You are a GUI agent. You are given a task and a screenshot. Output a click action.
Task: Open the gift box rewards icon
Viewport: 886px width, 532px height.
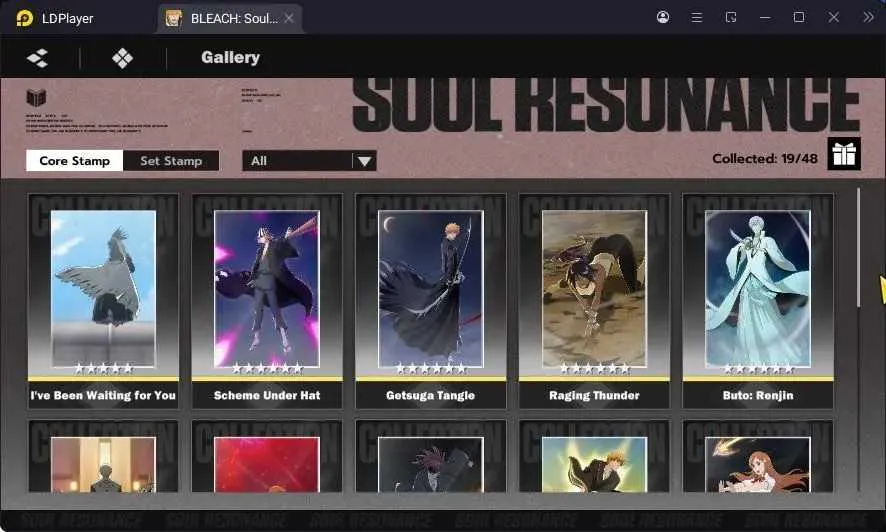(x=844, y=154)
